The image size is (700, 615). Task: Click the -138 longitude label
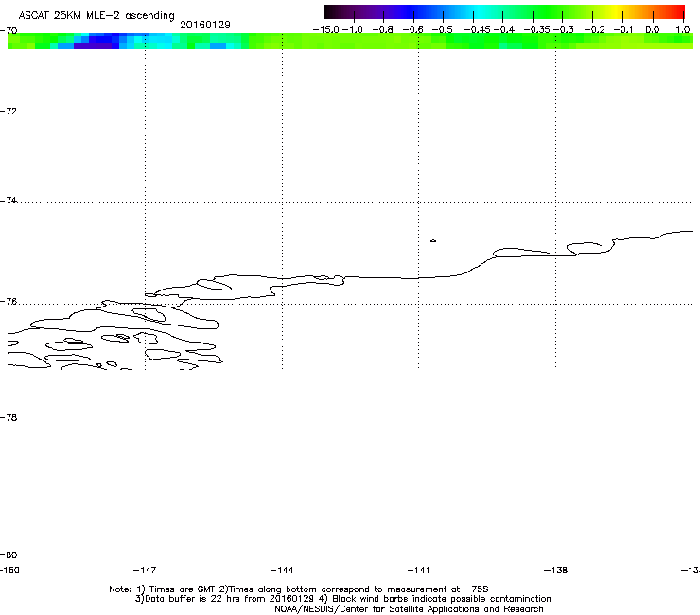(x=556, y=571)
